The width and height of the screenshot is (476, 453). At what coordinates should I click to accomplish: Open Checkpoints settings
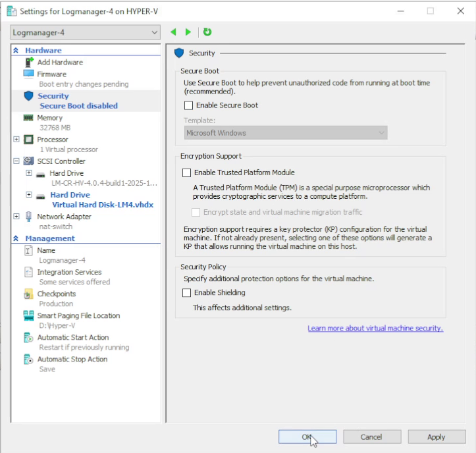point(57,294)
